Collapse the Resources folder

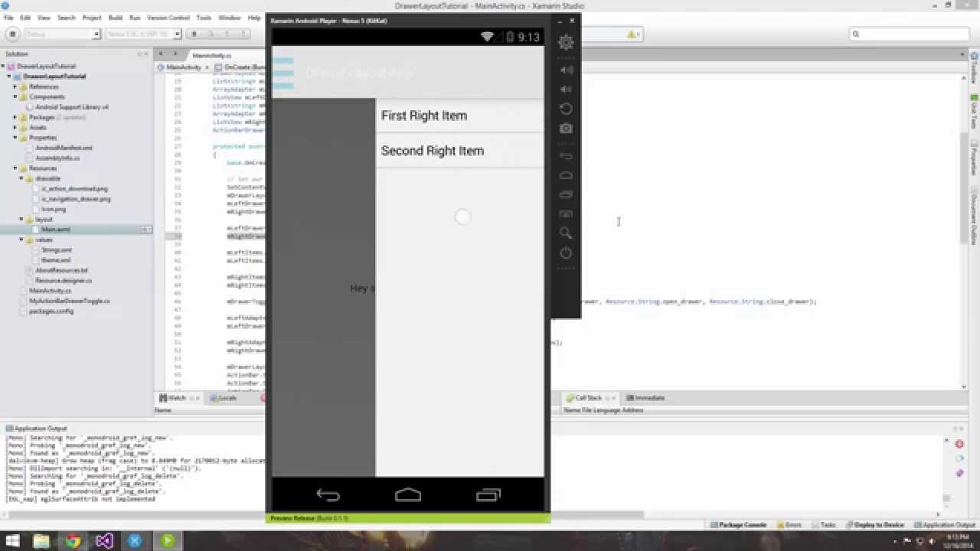pyautogui.click(x=15, y=168)
